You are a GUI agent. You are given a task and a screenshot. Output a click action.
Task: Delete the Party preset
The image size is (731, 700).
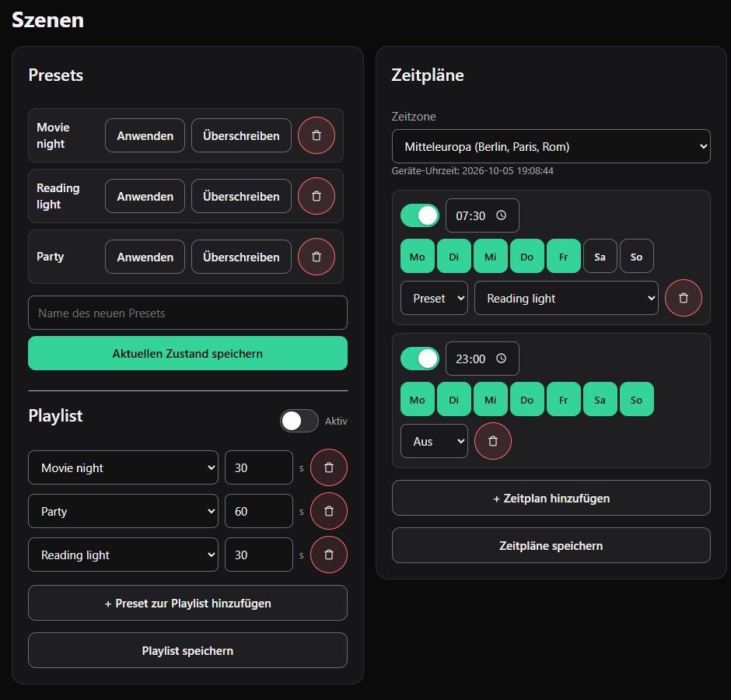316,257
